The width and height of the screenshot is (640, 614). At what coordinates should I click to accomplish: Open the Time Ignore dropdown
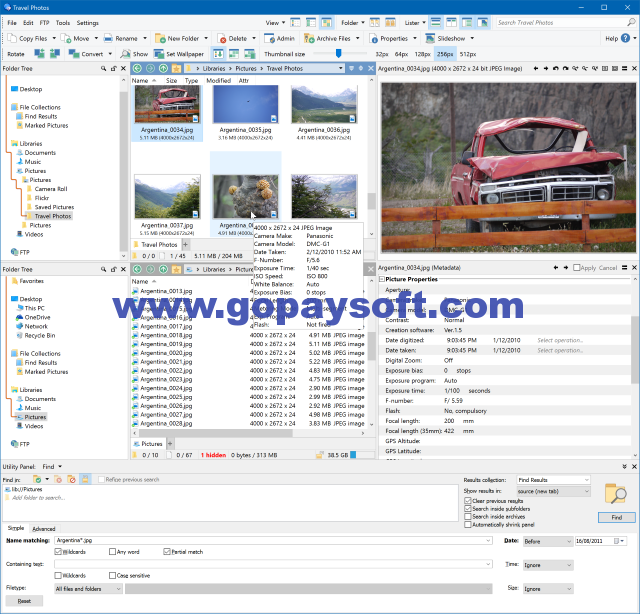click(548, 565)
